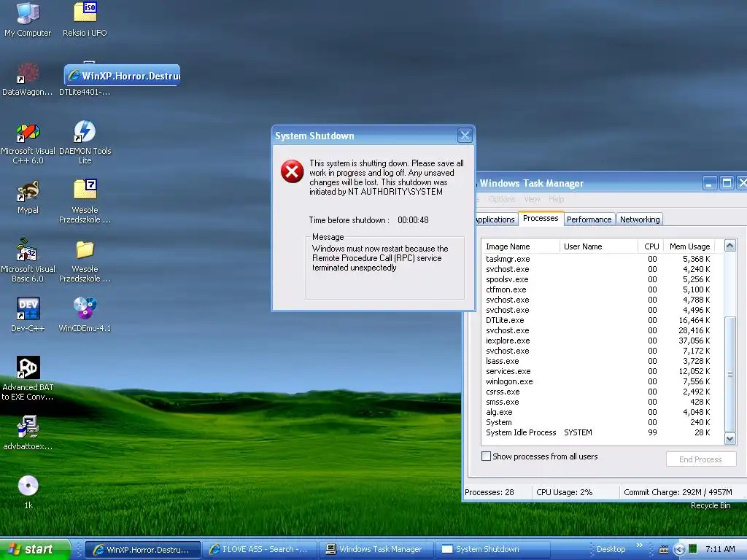Open the Options menu in Task Manager
The width and height of the screenshot is (747, 560).
coord(502,199)
